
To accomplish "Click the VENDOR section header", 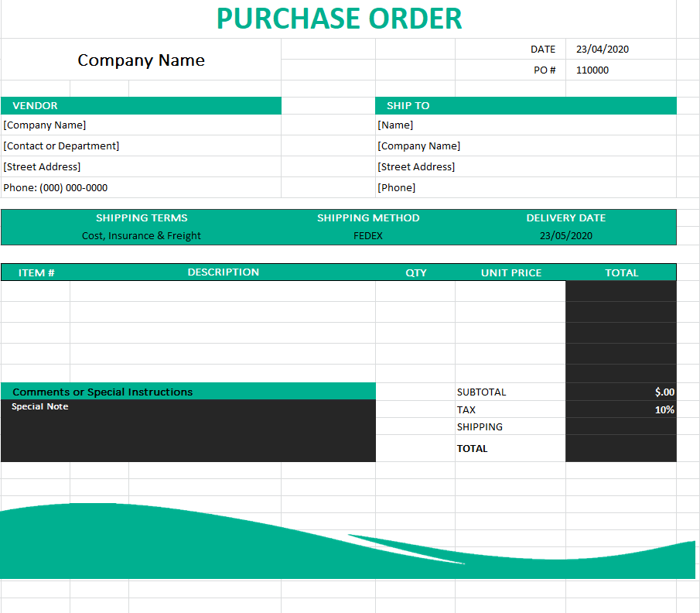I will 141,105.
